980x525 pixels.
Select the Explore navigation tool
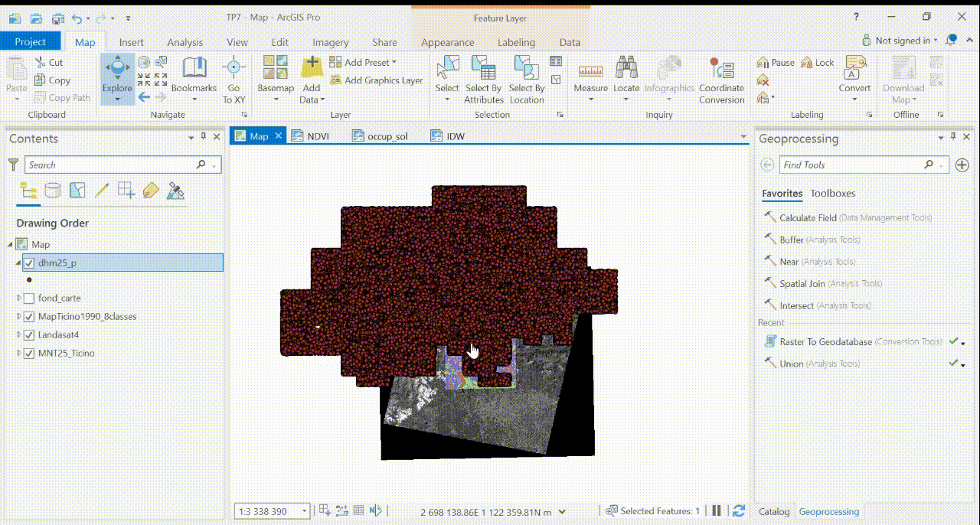117,77
